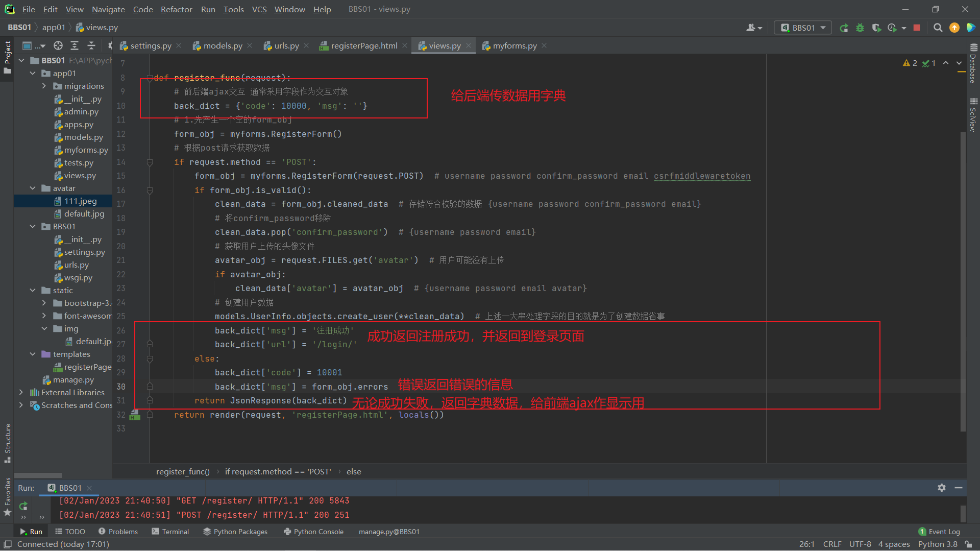Collapse all items in the project tree
This screenshot has height=551, width=980.
(x=91, y=46)
